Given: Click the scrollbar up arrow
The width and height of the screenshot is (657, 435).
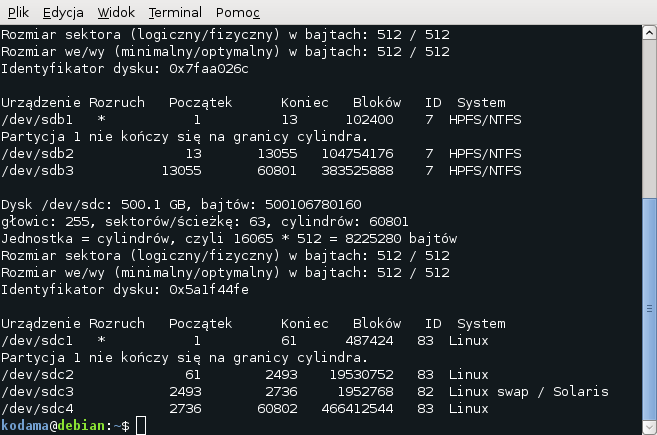Looking at the screenshot, I should point(648,33).
